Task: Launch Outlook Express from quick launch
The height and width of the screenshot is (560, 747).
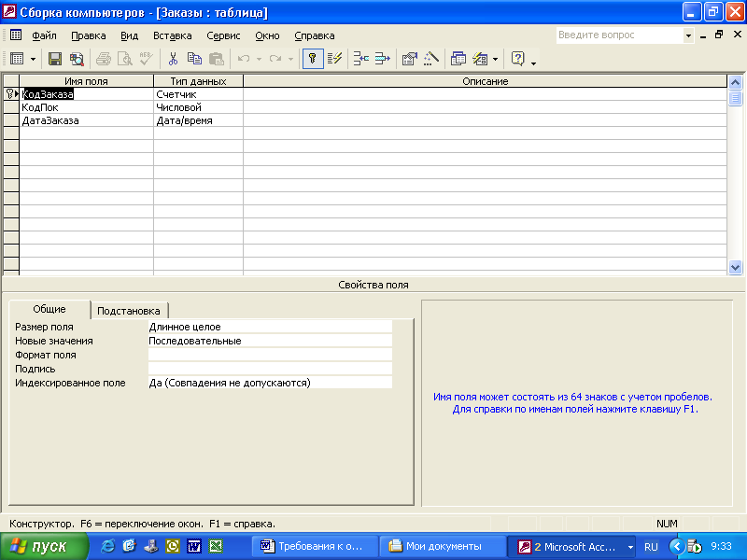Action: coord(129,546)
